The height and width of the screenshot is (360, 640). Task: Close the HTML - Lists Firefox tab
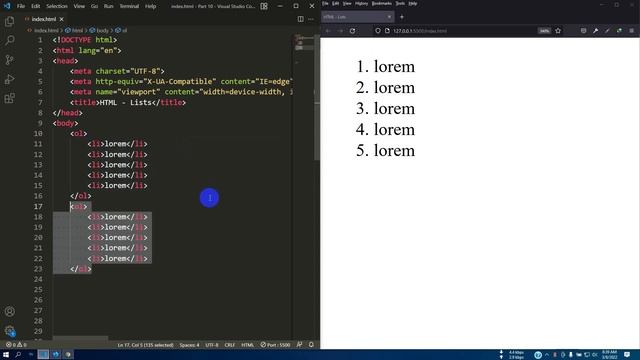click(x=389, y=17)
